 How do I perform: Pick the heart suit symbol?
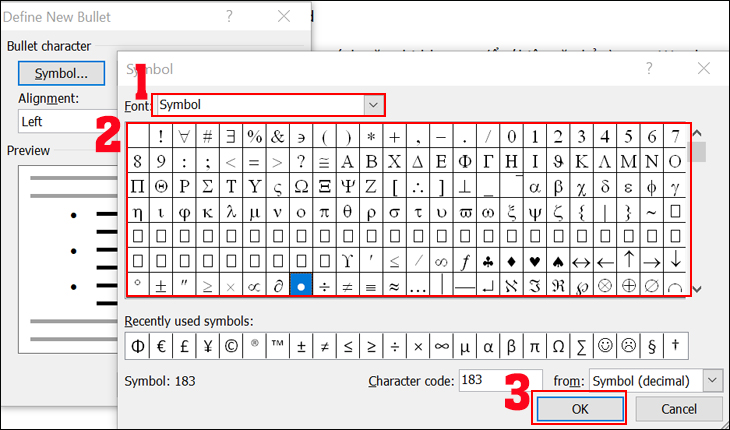point(534,261)
